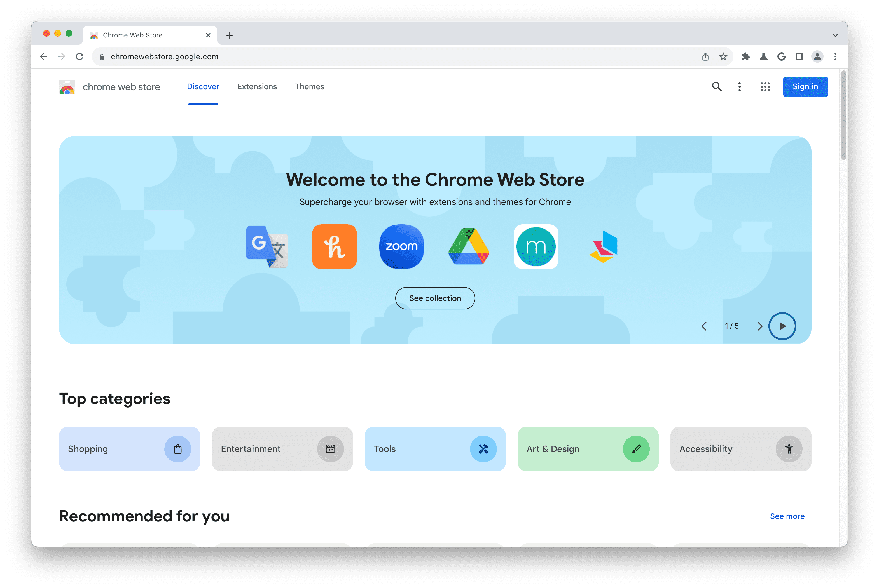Click the Zoom extension icon
Image resolution: width=879 pixels, height=588 pixels.
[401, 246]
